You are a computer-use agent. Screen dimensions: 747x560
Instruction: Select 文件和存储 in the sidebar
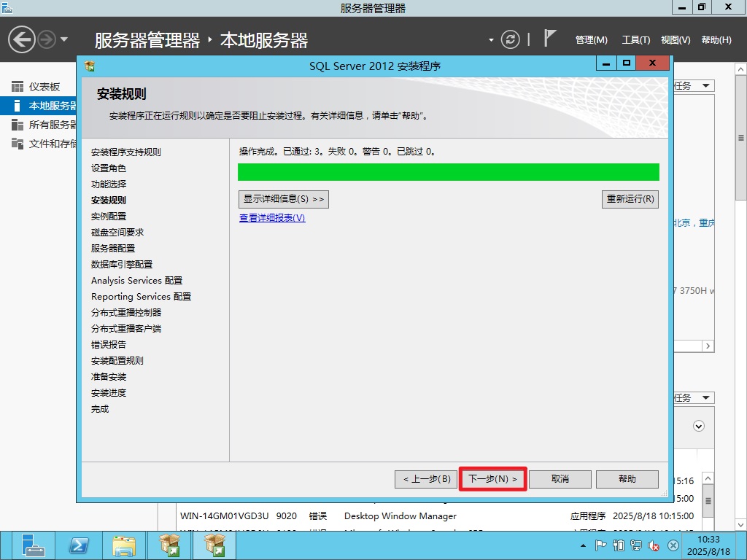tap(53, 144)
